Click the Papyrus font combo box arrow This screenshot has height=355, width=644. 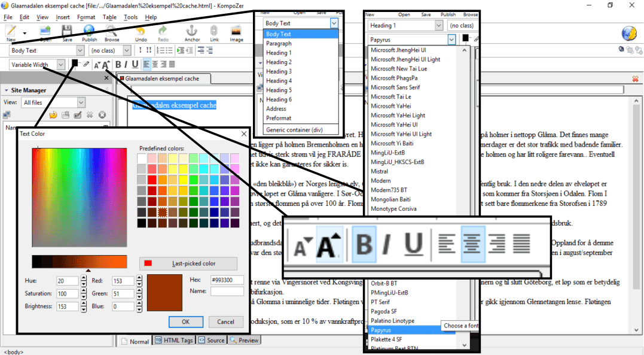pyautogui.click(x=451, y=40)
